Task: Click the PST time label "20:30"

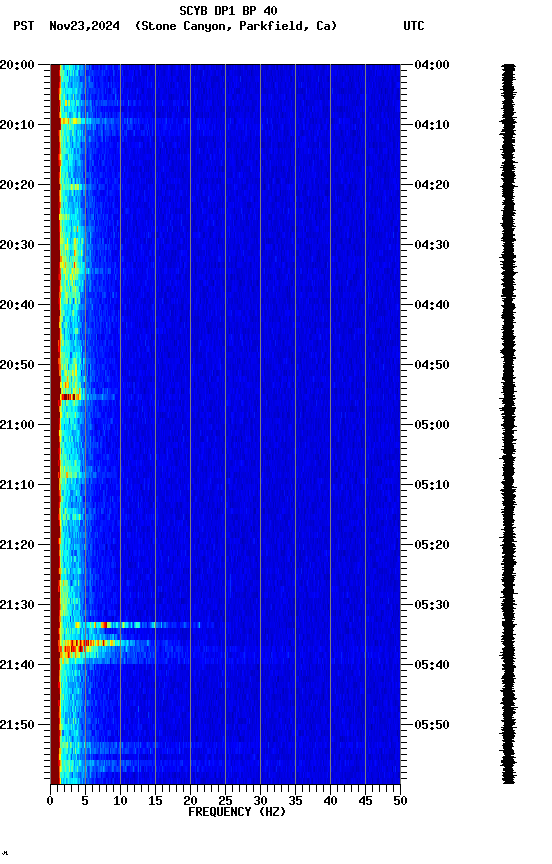Action: (17, 245)
